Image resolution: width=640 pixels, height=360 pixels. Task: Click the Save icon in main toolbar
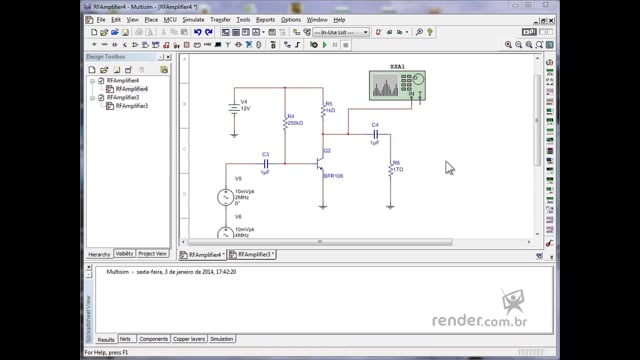pyautogui.click(x=125, y=32)
